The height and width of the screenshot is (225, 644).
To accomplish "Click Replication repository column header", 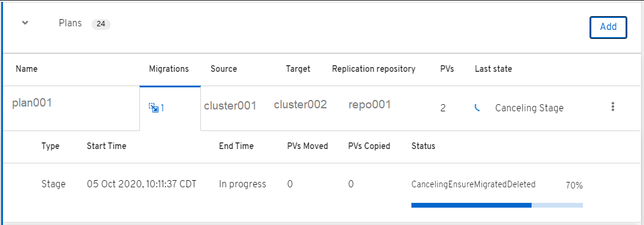I will 374,69.
